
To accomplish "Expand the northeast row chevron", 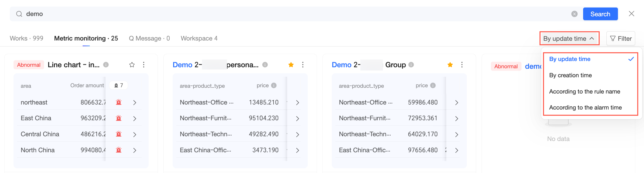I will click(x=135, y=102).
